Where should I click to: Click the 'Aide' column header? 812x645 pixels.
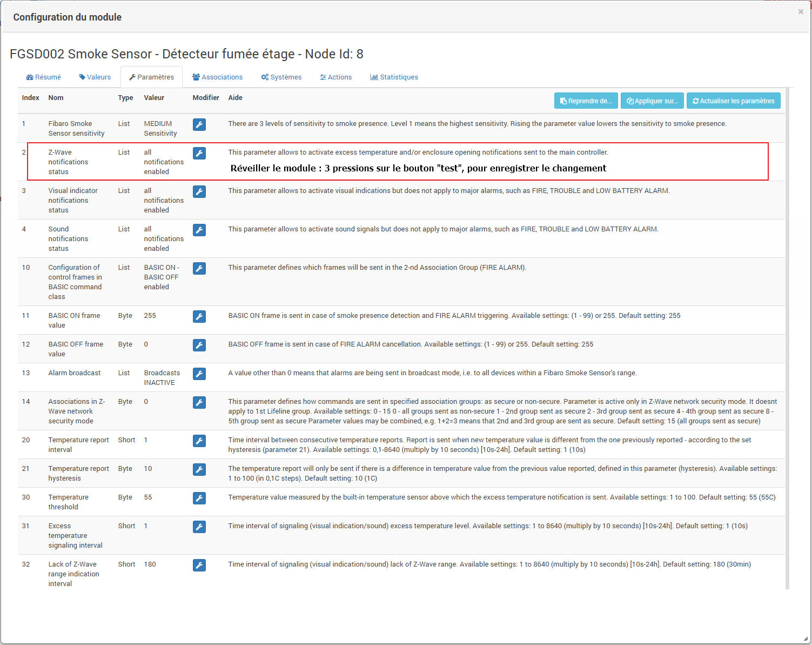pyautogui.click(x=236, y=98)
